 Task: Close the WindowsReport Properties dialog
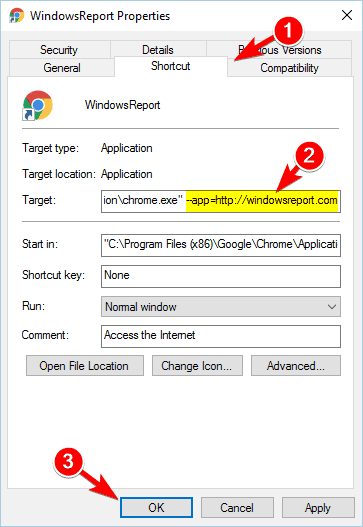[x=347, y=15]
